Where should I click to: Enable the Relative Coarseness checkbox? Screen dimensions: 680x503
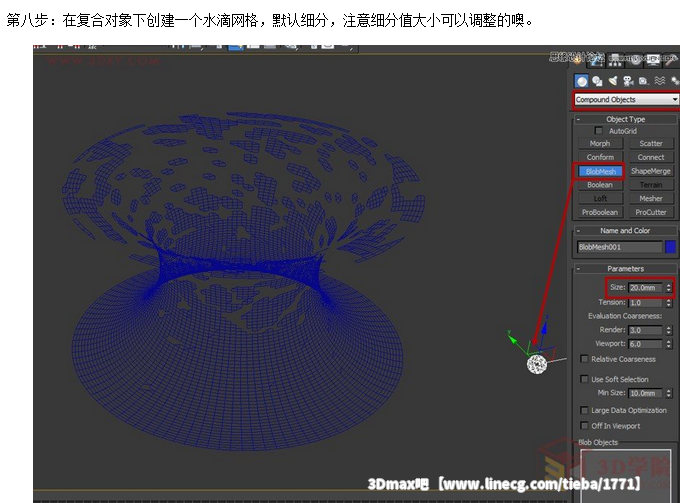tap(584, 359)
